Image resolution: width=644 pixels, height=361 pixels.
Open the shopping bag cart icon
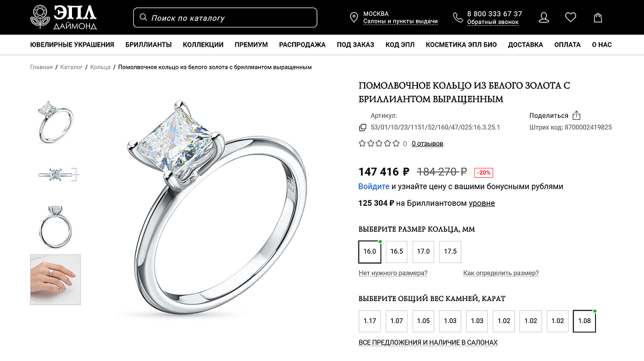[x=598, y=17]
